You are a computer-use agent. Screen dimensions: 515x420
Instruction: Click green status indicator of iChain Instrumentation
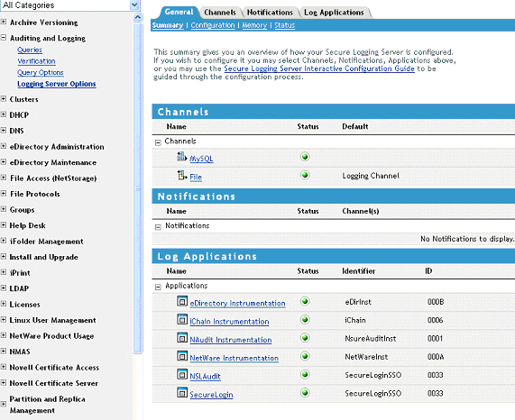pos(305,319)
